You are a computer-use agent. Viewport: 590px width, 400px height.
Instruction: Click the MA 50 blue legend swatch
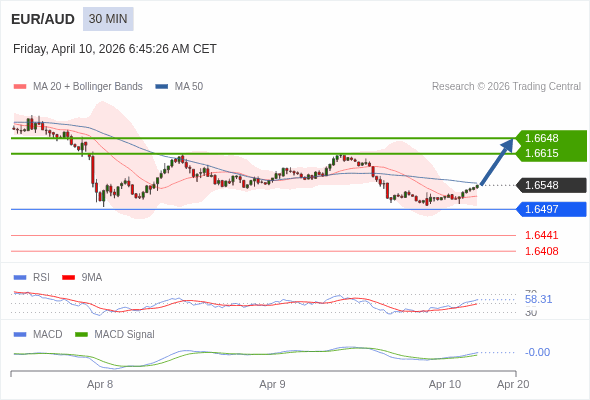pyautogui.click(x=162, y=87)
